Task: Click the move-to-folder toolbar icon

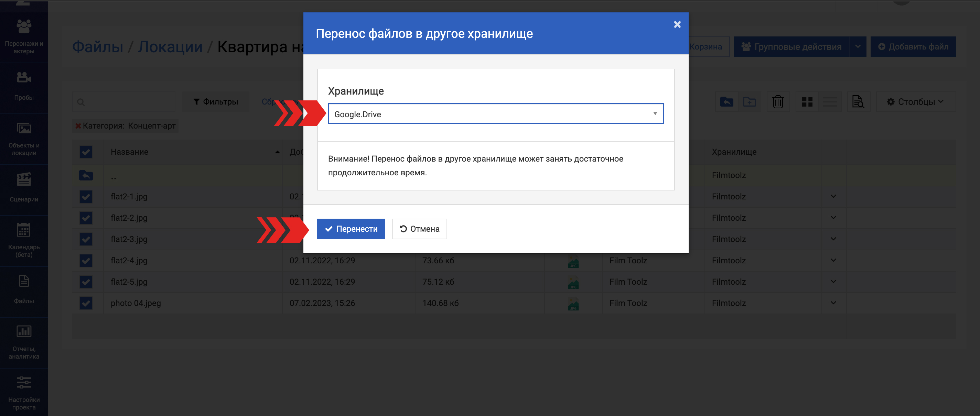Action: tap(726, 101)
